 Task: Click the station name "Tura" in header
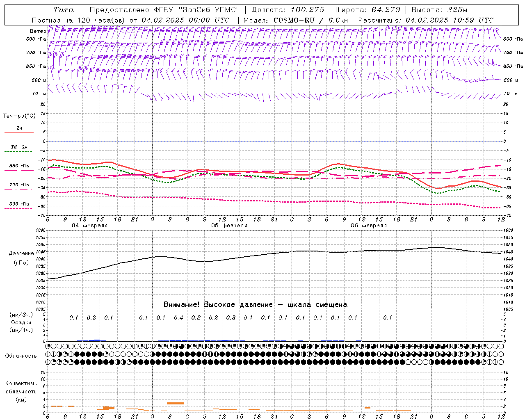pos(63,10)
